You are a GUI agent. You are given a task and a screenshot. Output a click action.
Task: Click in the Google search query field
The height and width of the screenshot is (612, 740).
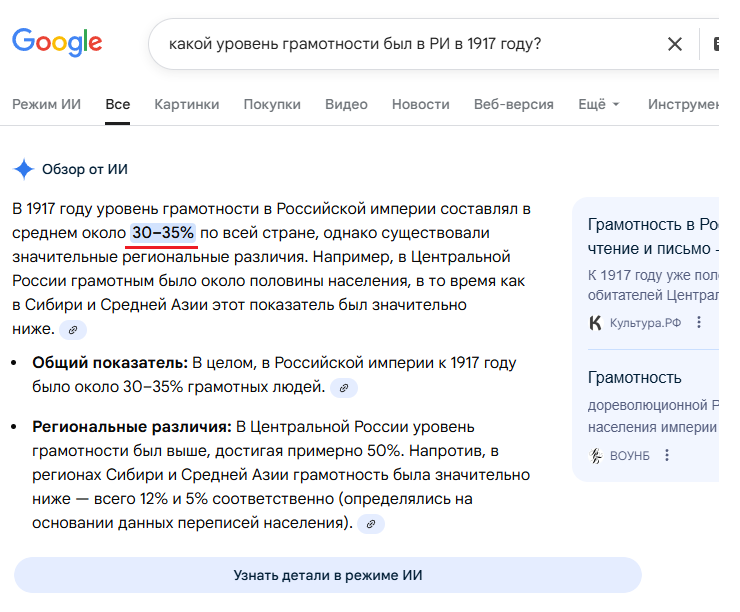[400, 44]
